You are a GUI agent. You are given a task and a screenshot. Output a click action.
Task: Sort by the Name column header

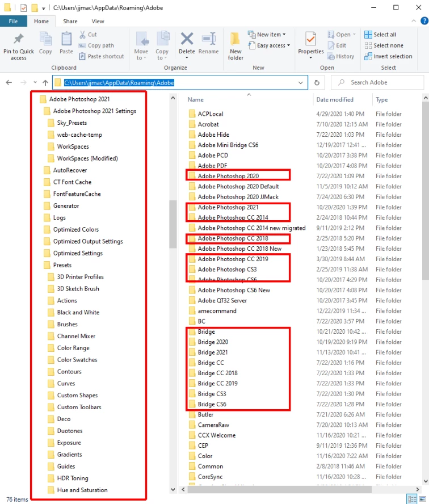195,100
